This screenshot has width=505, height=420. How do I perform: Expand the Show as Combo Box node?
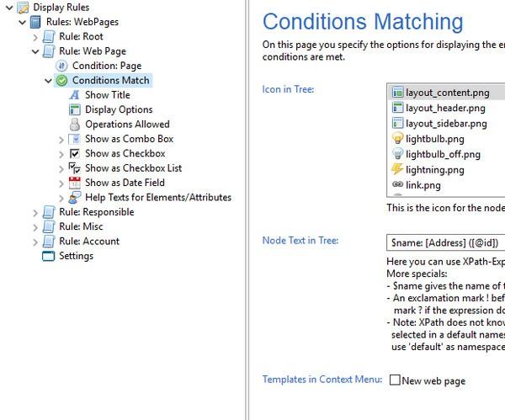pyautogui.click(x=61, y=140)
